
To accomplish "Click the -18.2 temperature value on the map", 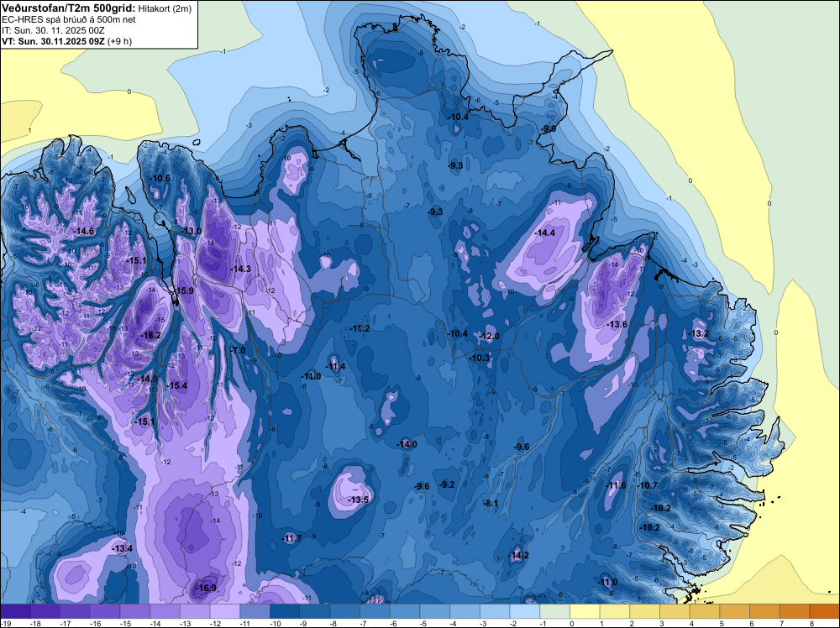I will (150, 335).
